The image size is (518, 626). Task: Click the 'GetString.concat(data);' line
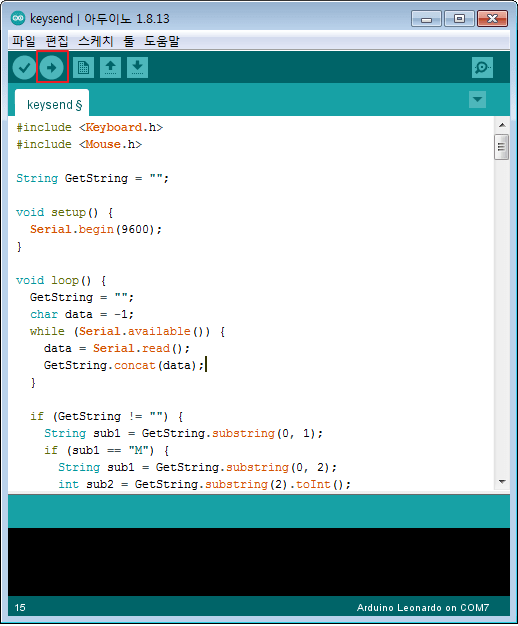tap(124, 365)
